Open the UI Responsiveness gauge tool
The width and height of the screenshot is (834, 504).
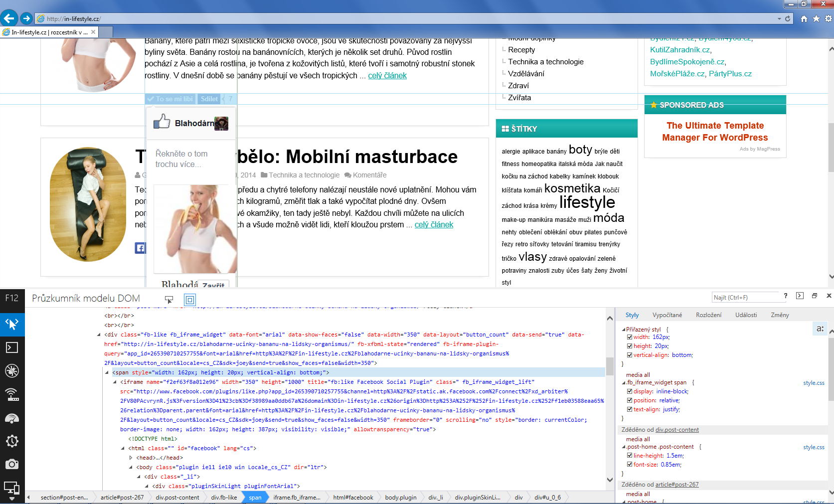(x=12, y=418)
